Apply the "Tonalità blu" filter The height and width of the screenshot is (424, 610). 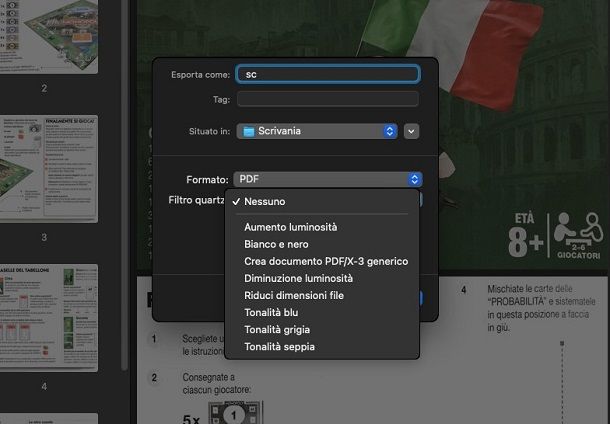click(271, 312)
